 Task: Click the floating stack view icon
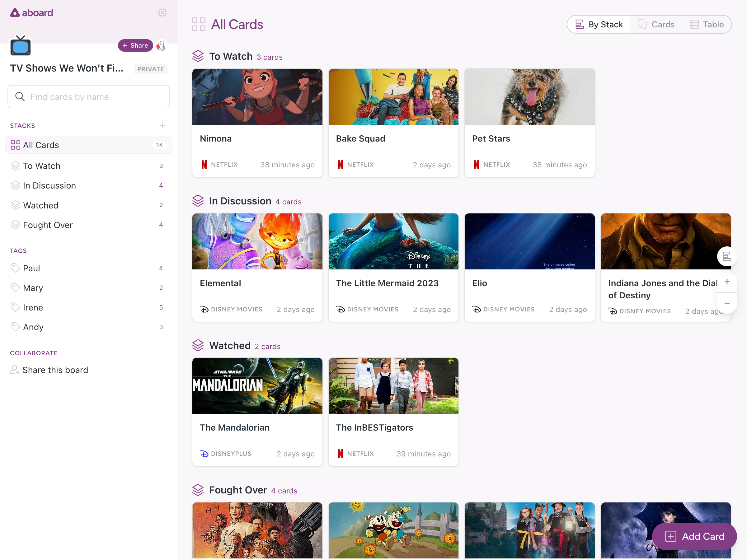727,257
